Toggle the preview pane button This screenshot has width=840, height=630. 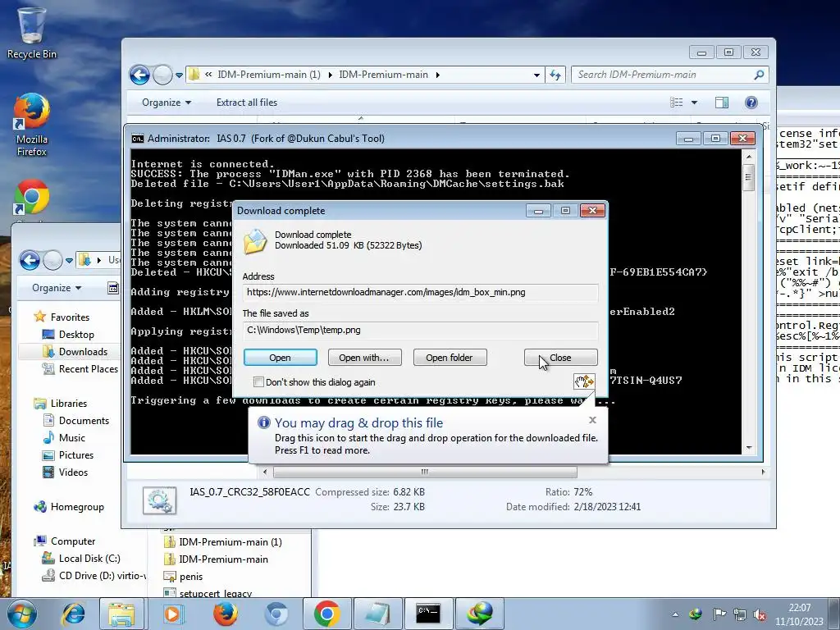coord(722,103)
